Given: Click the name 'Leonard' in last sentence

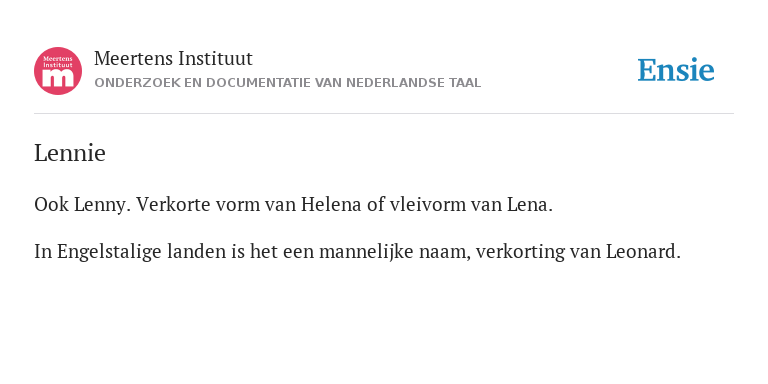Looking at the screenshot, I should 643,252.
